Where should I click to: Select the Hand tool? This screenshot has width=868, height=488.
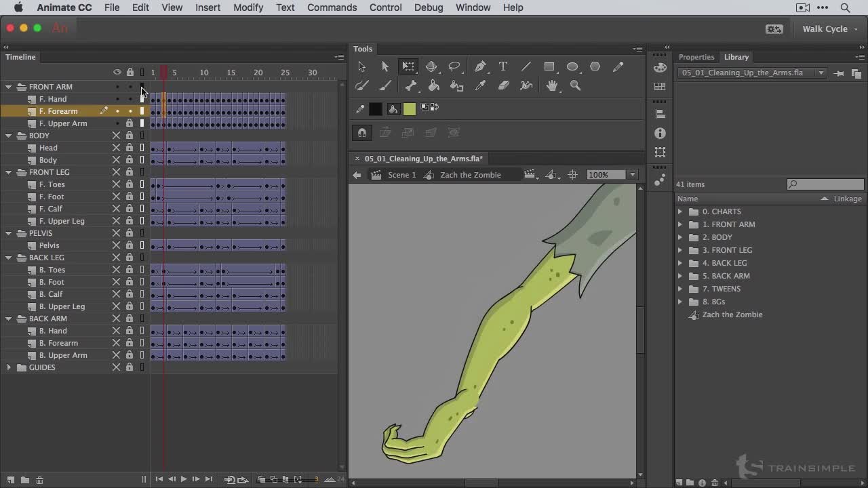[x=553, y=85]
